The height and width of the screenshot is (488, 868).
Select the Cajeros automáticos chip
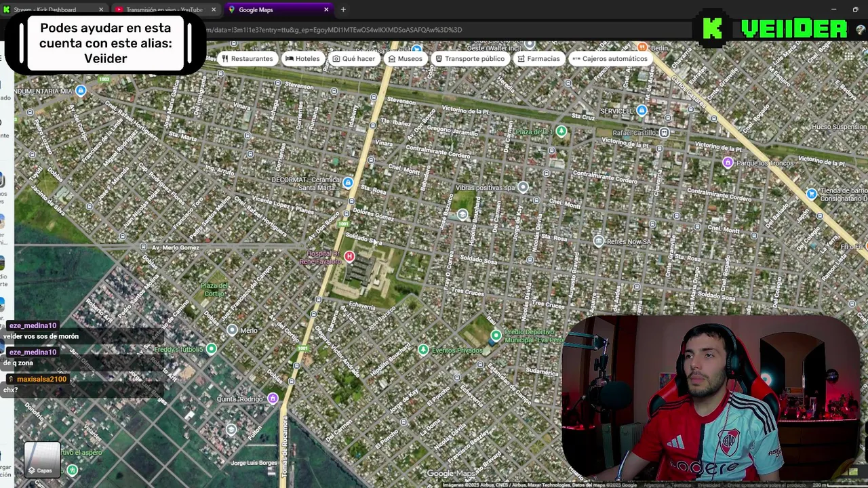tap(610, 59)
